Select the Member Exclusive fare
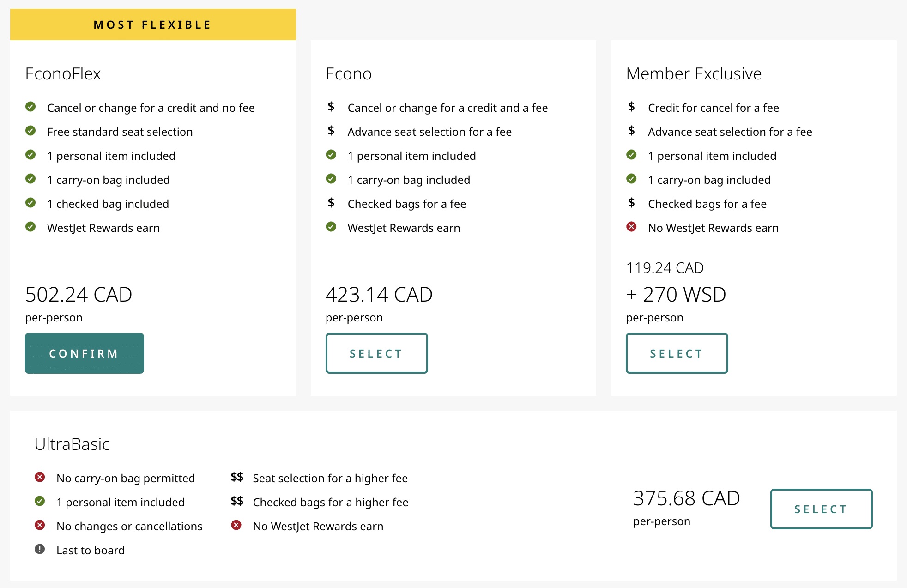 (x=677, y=353)
